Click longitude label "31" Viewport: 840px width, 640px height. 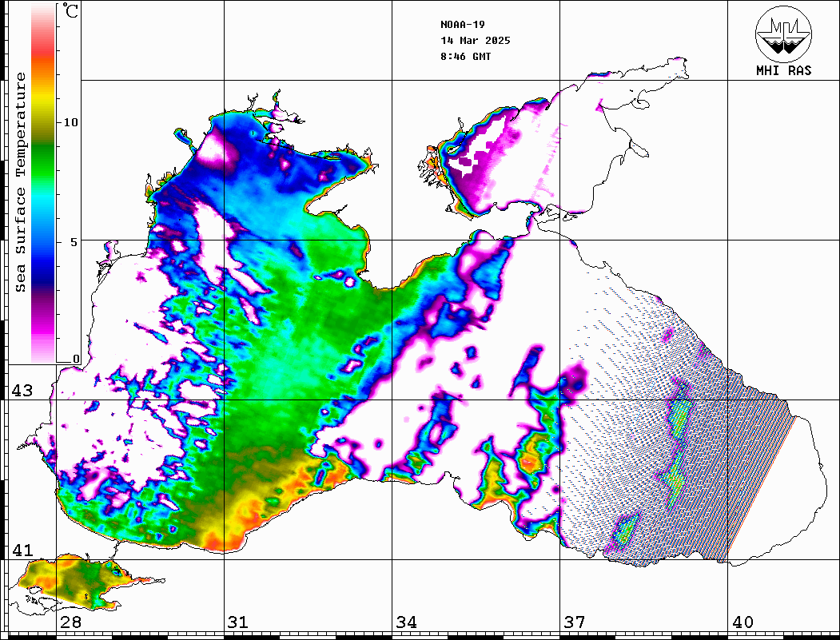238,622
